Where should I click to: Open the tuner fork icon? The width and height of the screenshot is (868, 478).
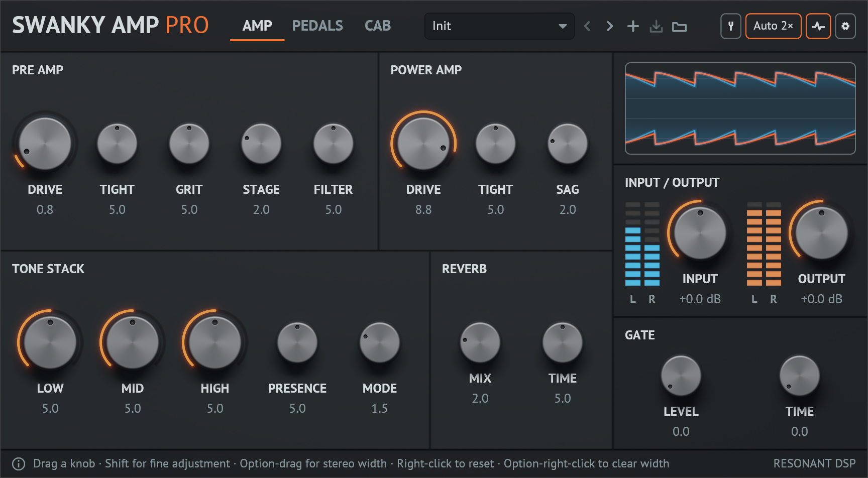coord(731,26)
